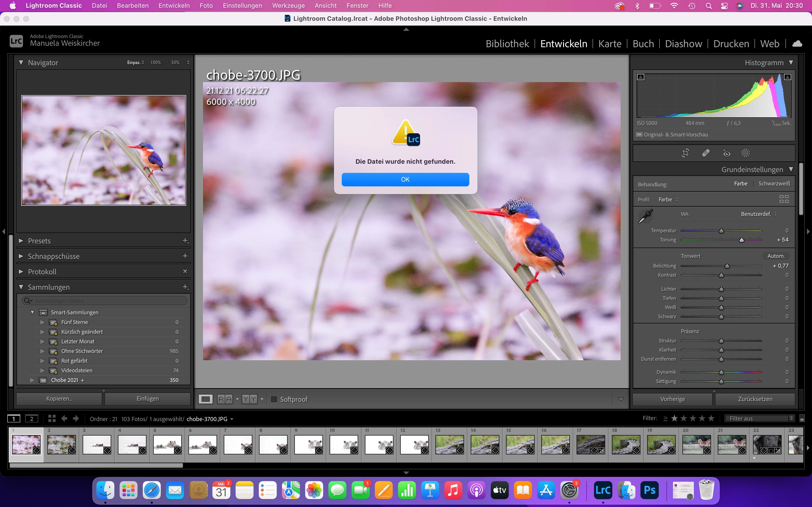Switch treatment to Schwarzweiß
This screenshot has width=812, height=507.
774,184
